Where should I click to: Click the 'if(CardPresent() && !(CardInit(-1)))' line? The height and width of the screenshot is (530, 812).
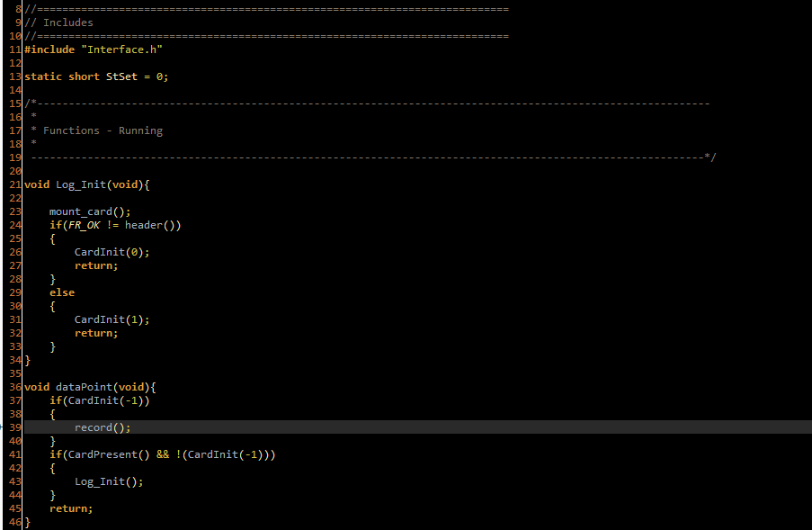(163, 454)
